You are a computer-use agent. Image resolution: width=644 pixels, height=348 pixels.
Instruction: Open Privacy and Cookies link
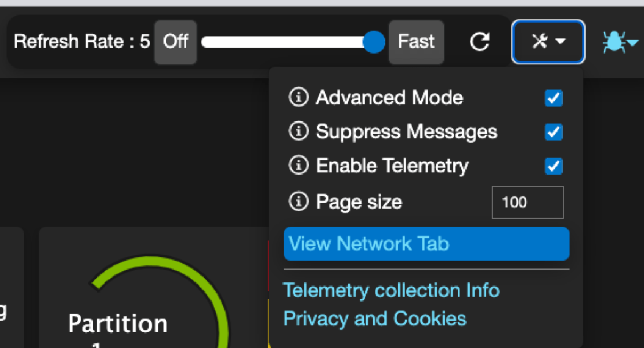(x=375, y=319)
